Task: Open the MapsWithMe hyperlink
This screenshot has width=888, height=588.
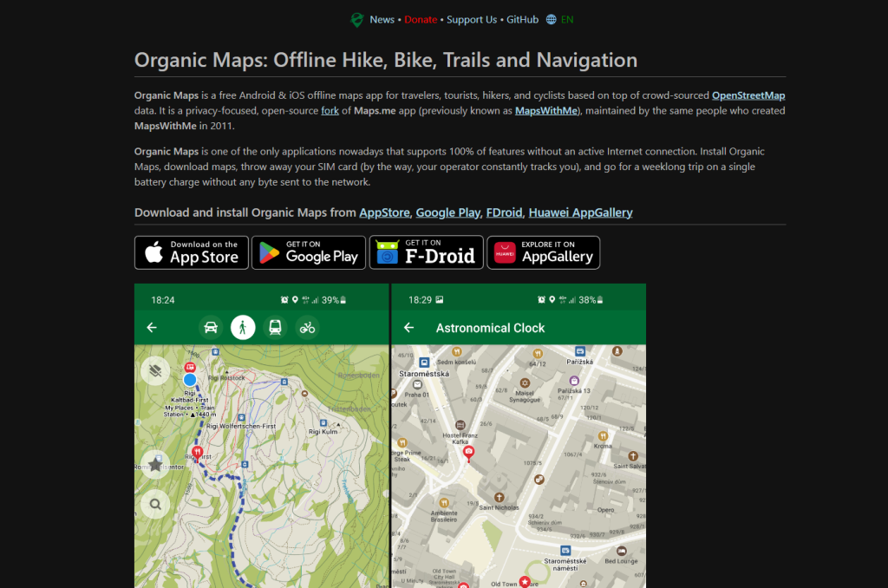Action: pyautogui.click(x=546, y=110)
